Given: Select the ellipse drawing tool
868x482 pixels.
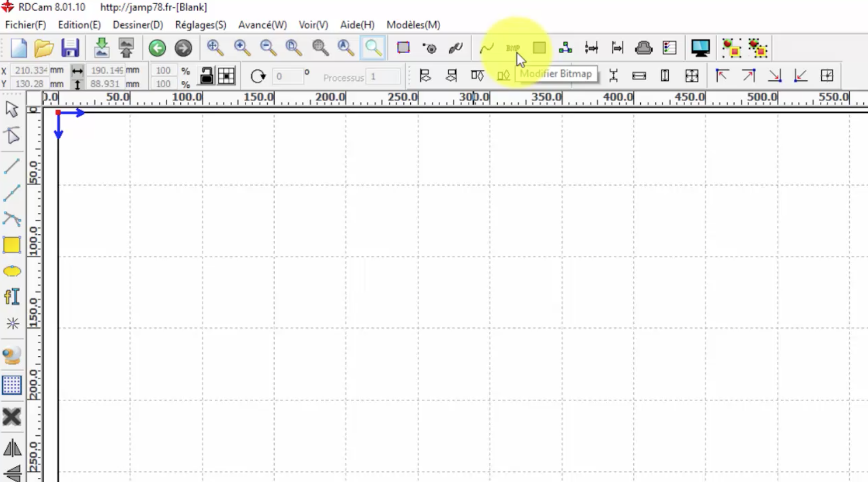Looking at the screenshot, I should 12,271.
